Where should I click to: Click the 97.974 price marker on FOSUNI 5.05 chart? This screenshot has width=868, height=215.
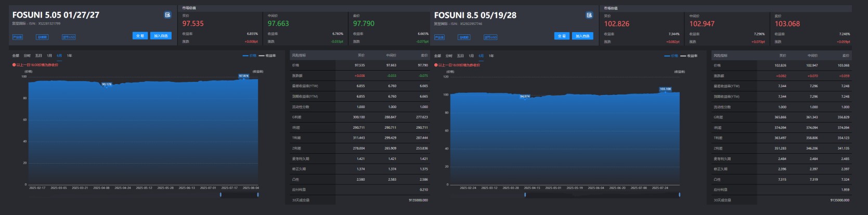[x=243, y=76]
